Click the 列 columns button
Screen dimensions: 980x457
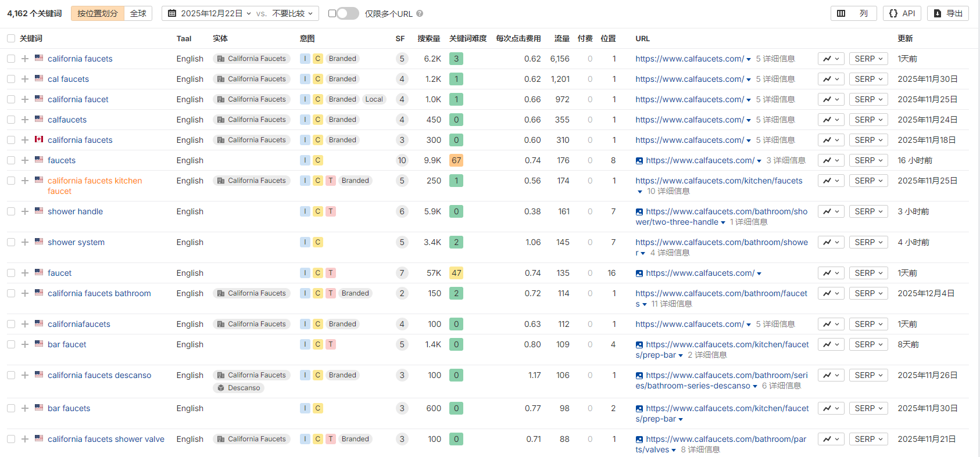[x=853, y=13]
